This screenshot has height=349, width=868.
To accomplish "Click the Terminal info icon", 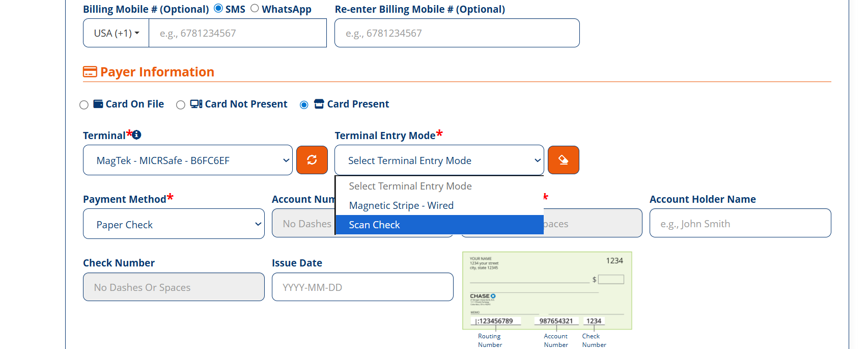I will [x=136, y=135].
